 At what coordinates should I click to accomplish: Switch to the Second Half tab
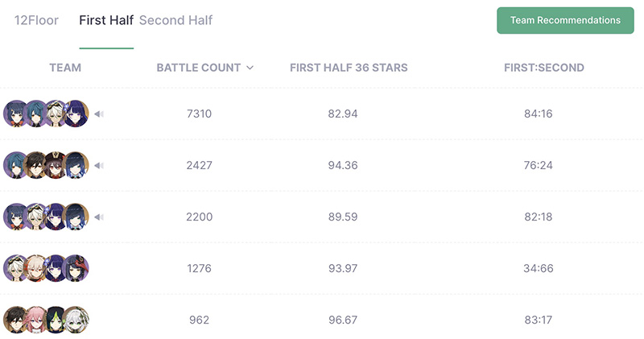point(175,20)
